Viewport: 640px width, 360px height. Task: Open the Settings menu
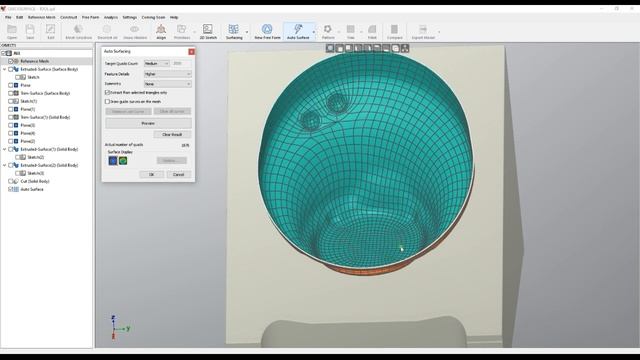[129, 18]
